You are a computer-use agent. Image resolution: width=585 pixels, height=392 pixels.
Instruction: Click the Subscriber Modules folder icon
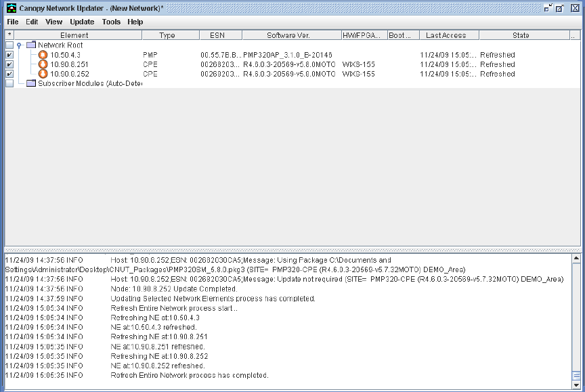(x=31, y=83)
